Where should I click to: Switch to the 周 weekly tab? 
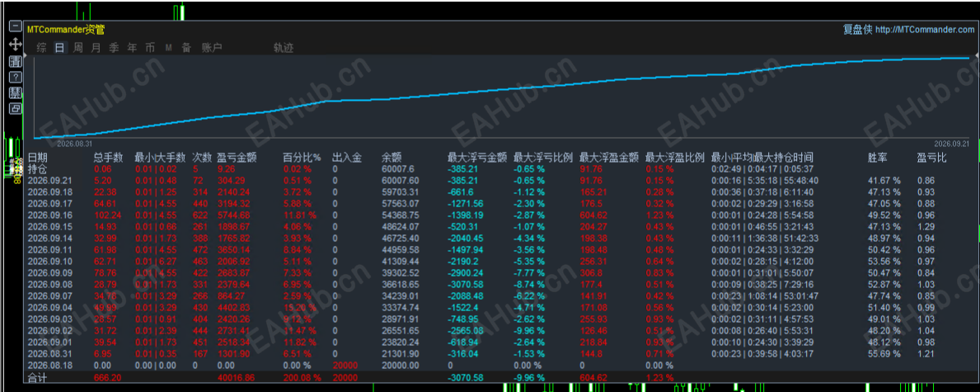pyautogui.click(x=77, y=48)
